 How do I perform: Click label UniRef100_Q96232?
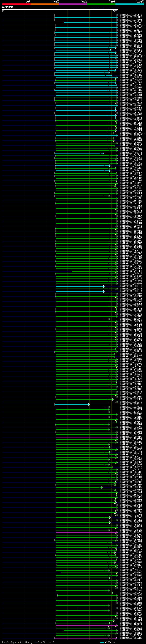131,77
